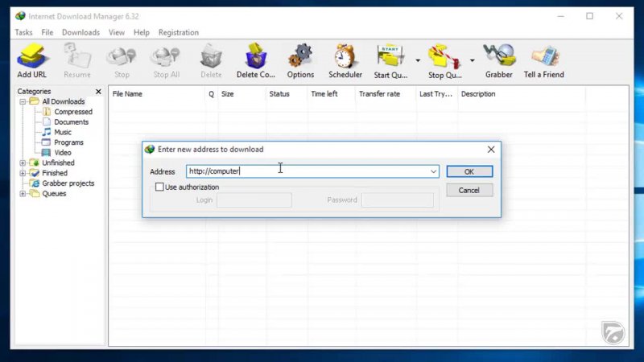Expand the Finished category tree node
Image resolution: width=644 pixels, height=362 pixels.
[x=23, y=173]
